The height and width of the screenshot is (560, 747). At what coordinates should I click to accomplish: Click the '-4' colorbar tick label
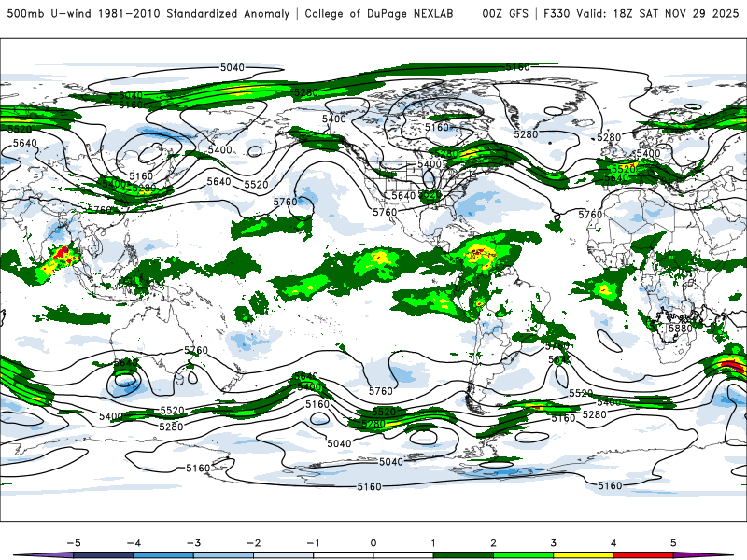click(x=134, y=543)
